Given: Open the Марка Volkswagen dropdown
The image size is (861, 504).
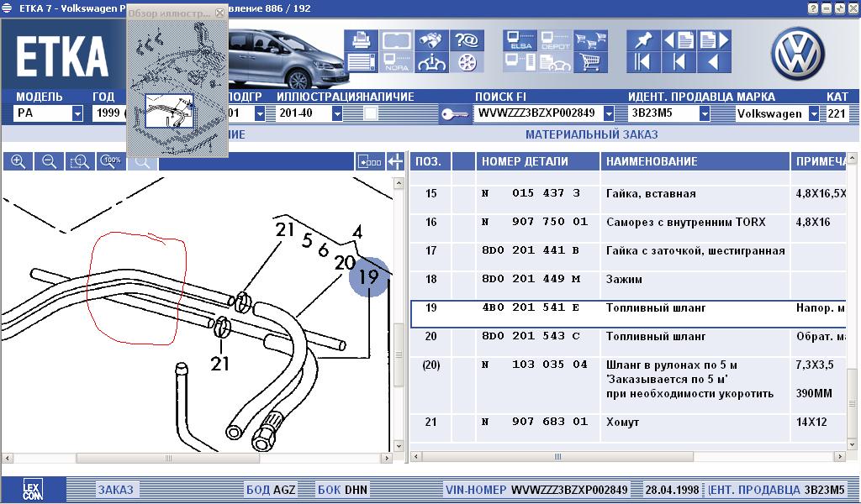Looking at the screenshot, I should pyautogui.click(x=814, y=113).
